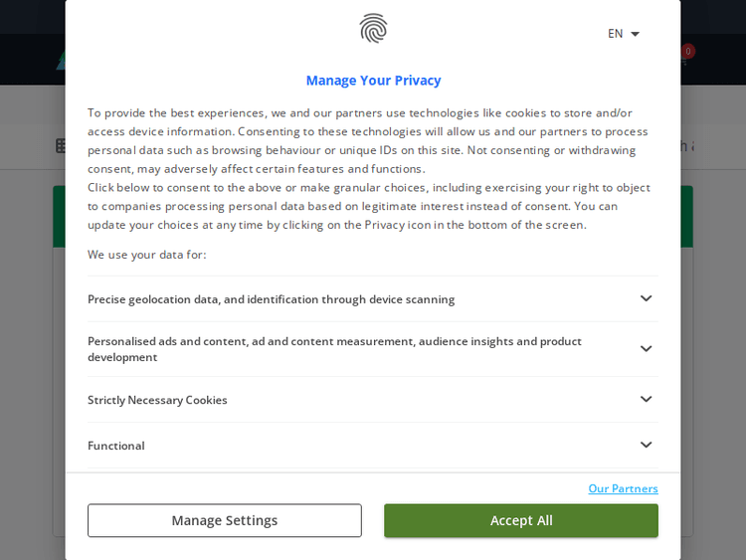746x560 pixels.
Task: Click the fingerprint privacy logo icon
Action: point(373,29)
